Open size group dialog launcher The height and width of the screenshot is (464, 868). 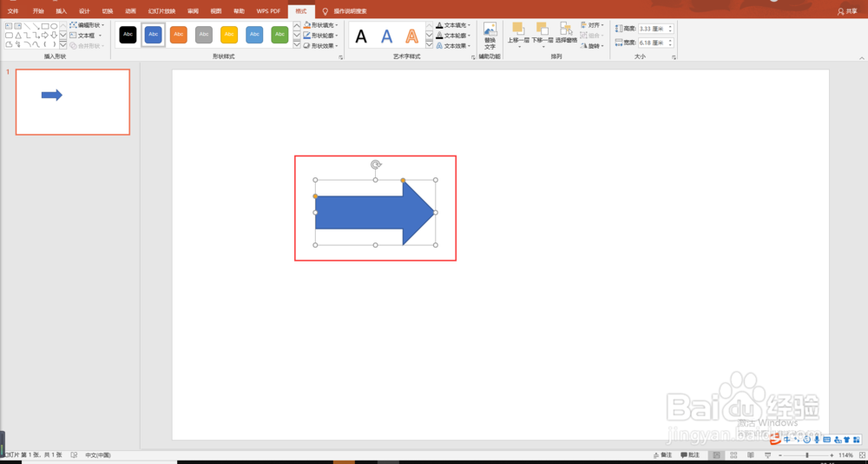[674, 57]
